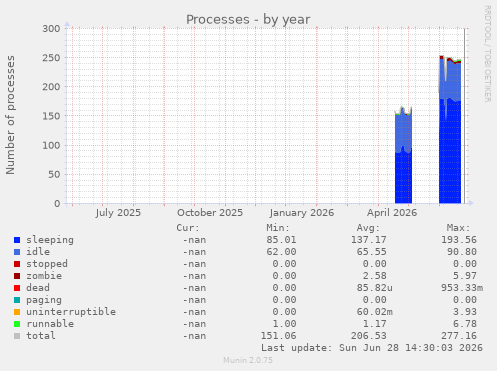Click the y-axis label 150
Screen dimensions: 497x371
(51, 116)
